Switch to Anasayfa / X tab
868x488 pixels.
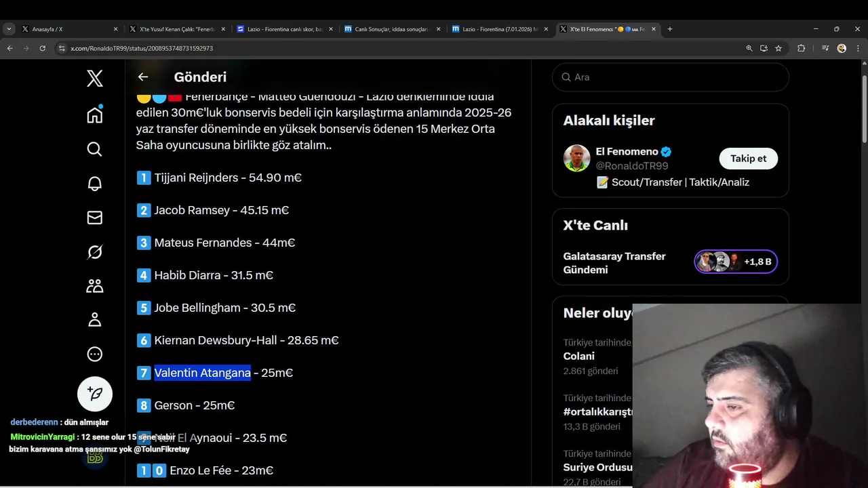pyautogui.click(x=68, y=29)
